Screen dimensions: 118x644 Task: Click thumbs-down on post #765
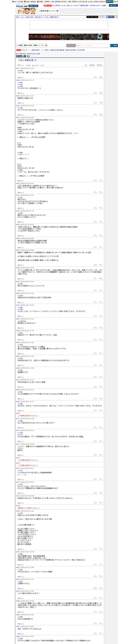pos(101,365)
